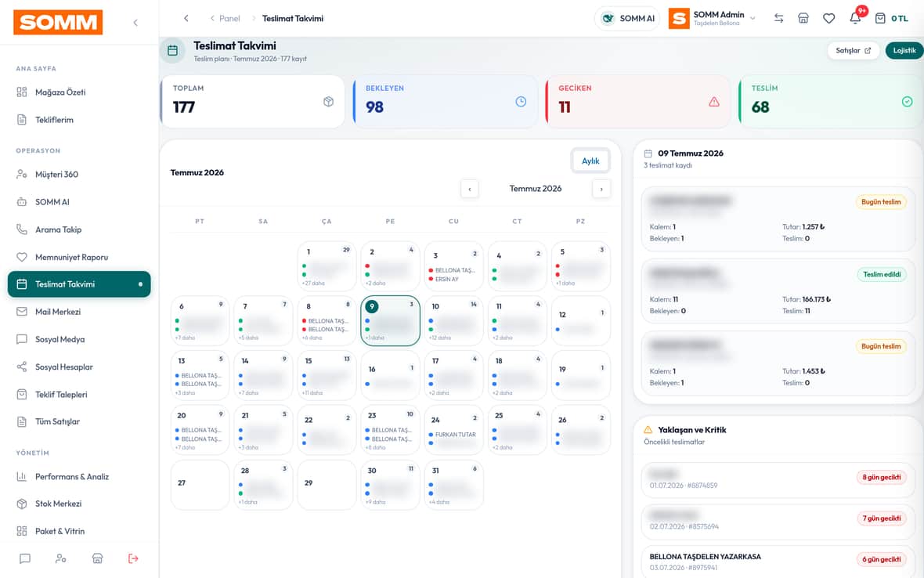
Task: Click the Lojistik button
Action: pyautogui.click(x=904, y=51)
